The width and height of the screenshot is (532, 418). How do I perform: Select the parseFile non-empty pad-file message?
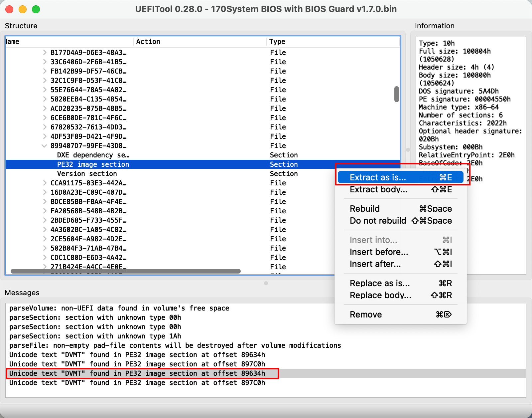tap(266, 345)
